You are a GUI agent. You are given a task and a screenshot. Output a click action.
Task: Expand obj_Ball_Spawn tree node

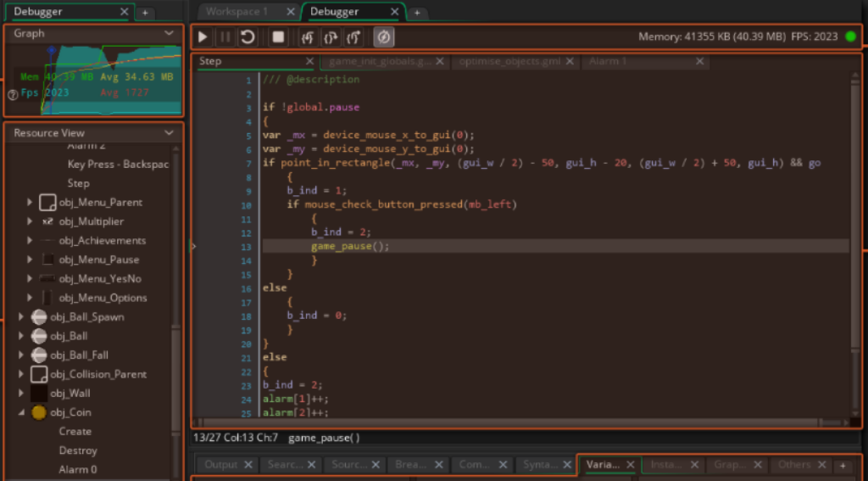point(21,317)
